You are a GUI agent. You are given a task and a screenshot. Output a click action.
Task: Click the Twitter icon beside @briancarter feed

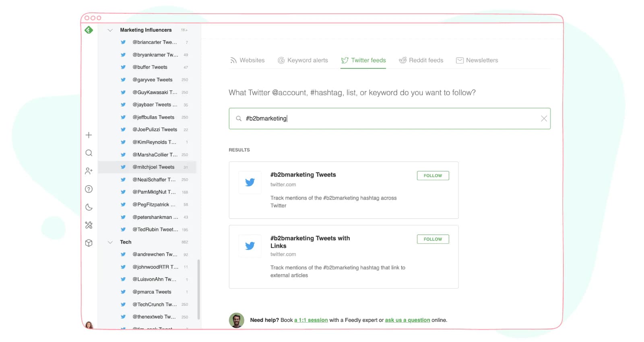(123, 42)
